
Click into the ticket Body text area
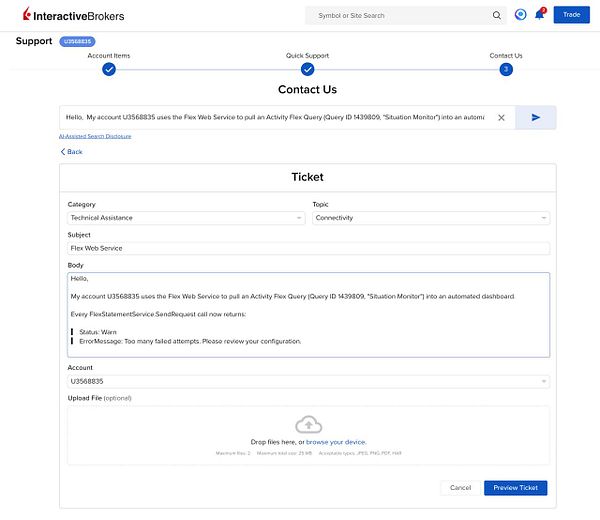[308, 315]
